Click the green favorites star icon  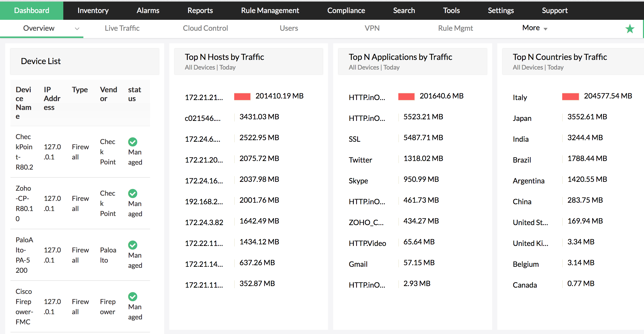point(630,29)
